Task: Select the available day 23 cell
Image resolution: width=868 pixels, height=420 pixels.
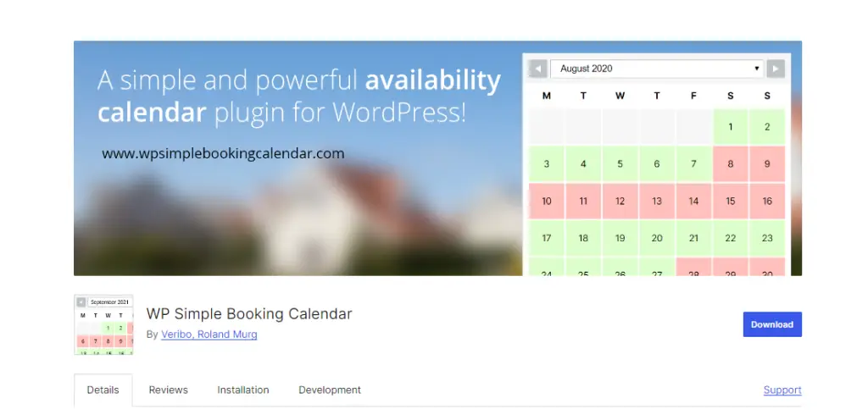Action: pos(766,238)
